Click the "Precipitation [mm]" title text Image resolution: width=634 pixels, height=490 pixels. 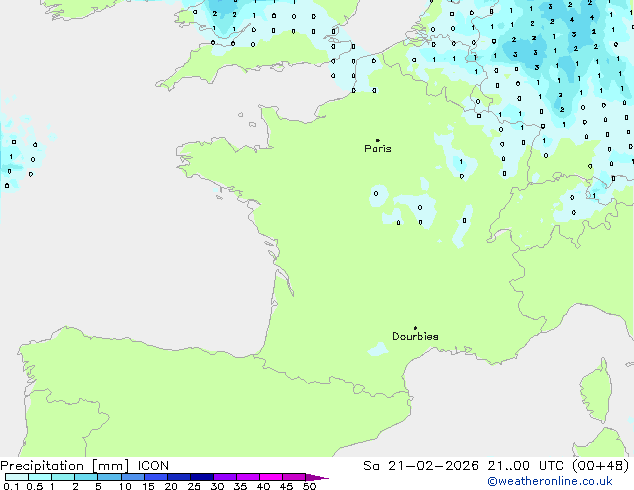click(x=65, y=466)
